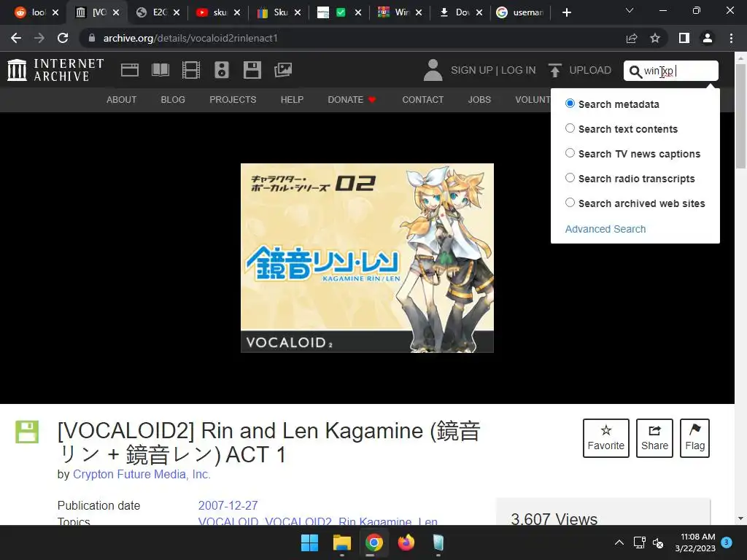Bookmark this page with the star icon
Screen dimensions: 747x560
click(x=655, y=38)
